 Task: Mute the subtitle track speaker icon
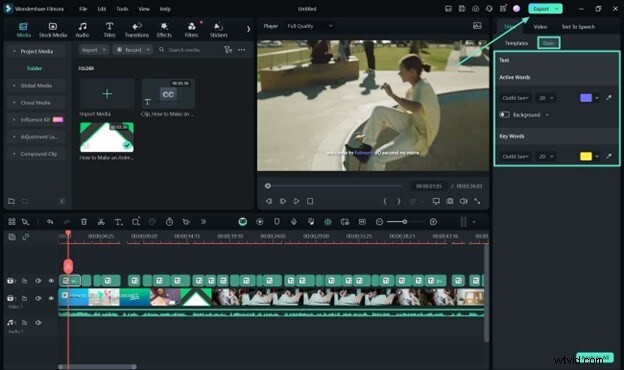click(x=38, y=280)
